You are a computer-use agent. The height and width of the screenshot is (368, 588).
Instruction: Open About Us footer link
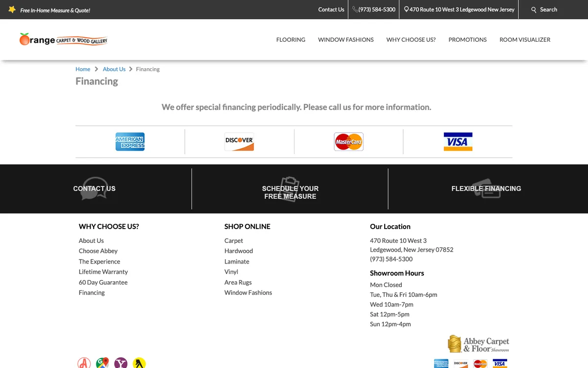[91, 240]
